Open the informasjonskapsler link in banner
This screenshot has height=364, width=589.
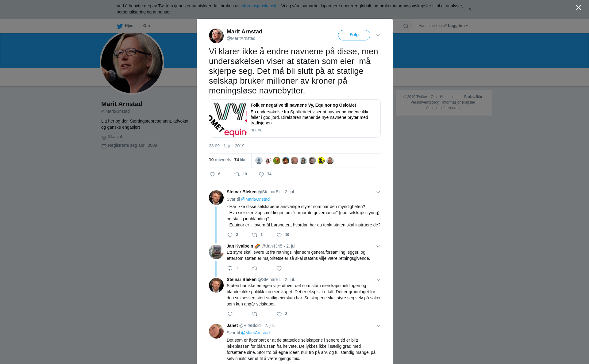click(x=260, y=6)
